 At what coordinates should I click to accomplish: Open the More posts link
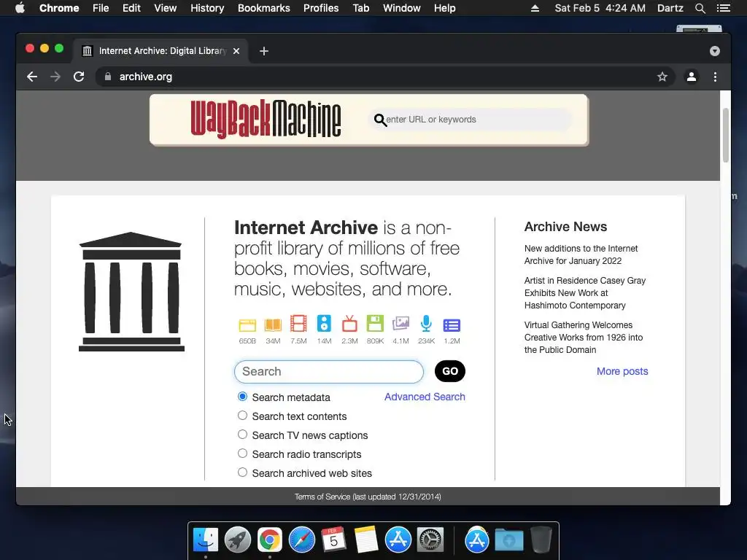point(622,371)
